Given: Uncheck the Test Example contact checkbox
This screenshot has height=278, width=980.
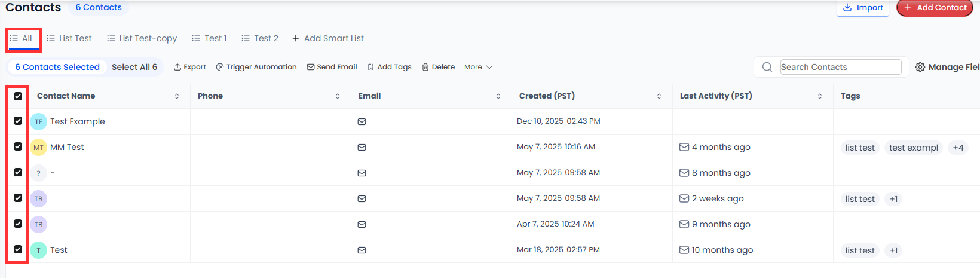Looking at the screenshot, I should pos(18,121).
